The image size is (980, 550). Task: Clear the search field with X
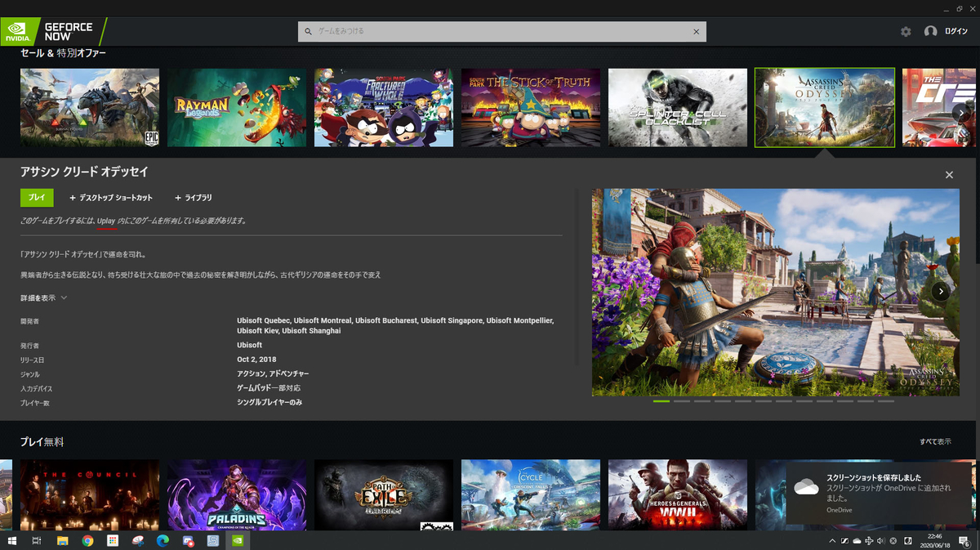click(x=696, y=31)
